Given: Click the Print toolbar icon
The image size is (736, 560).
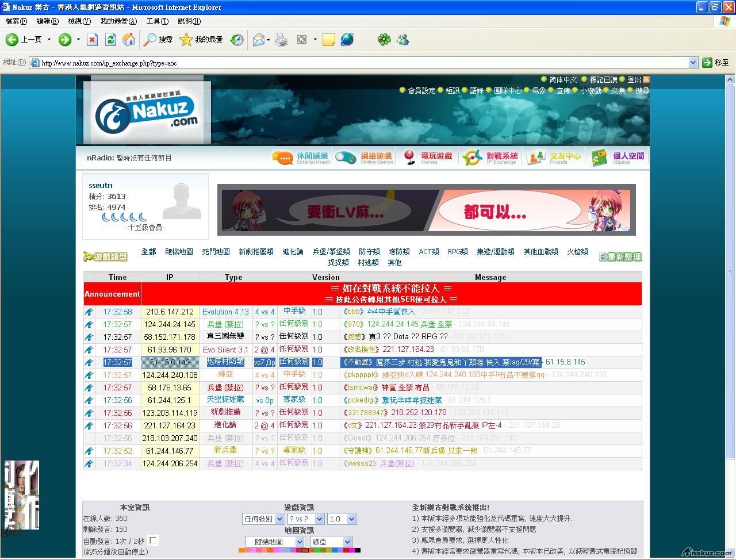Looking at the screenshot, I should pos(281,40).
